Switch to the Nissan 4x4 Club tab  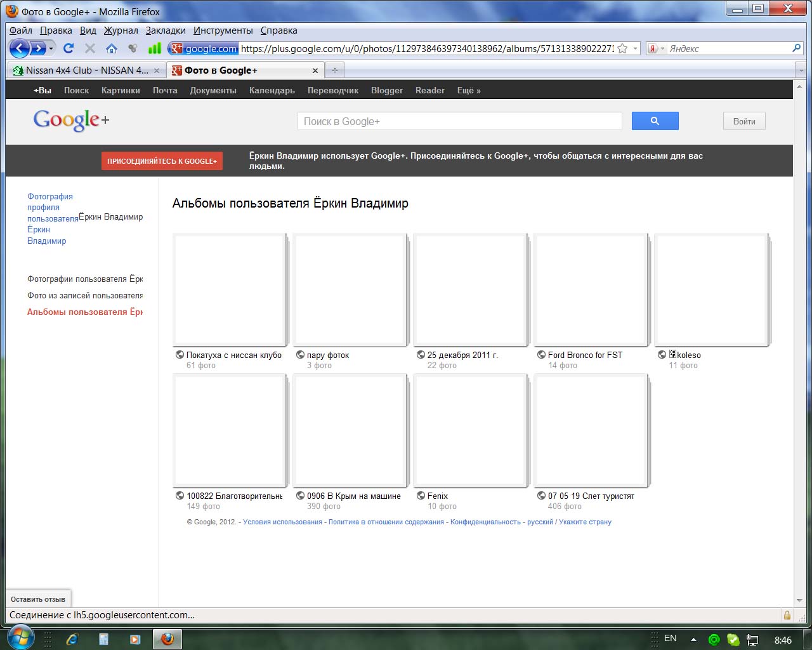[87, 70]
